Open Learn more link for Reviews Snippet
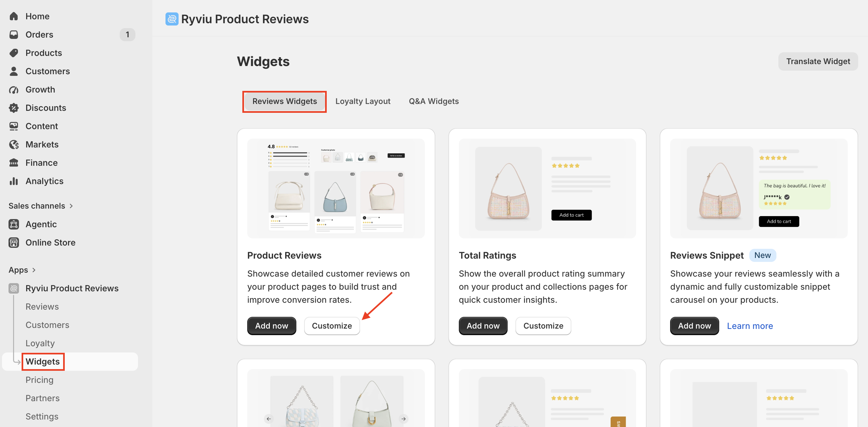The image size is (868, 427). click(750, 326)
